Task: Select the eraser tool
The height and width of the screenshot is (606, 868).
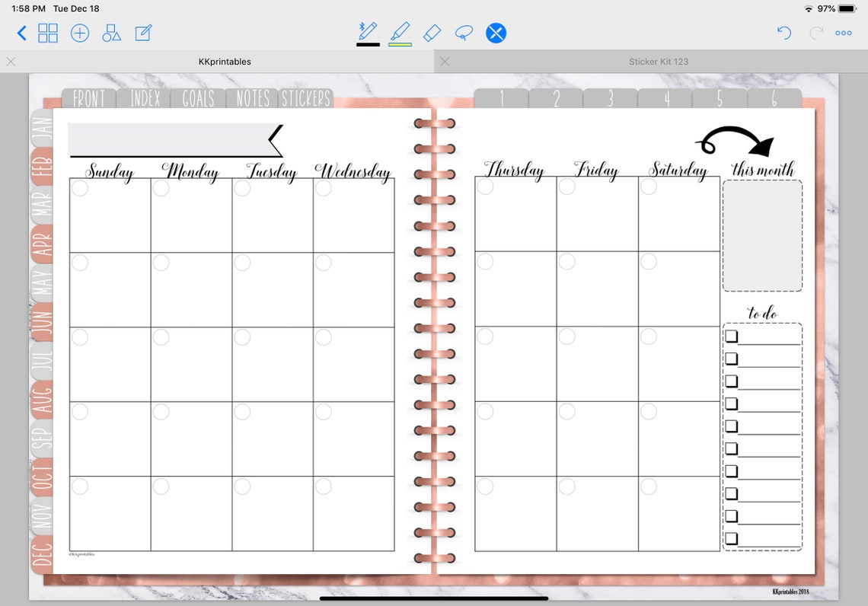Action: (432, 32)
